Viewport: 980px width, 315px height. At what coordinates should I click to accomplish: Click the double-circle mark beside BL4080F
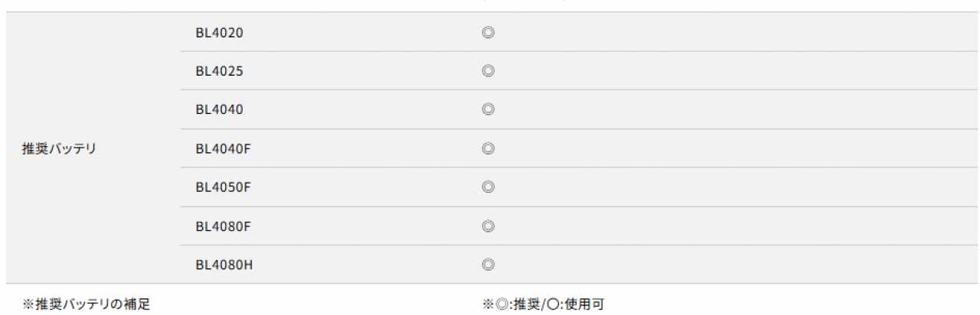[x=488, y=226]
